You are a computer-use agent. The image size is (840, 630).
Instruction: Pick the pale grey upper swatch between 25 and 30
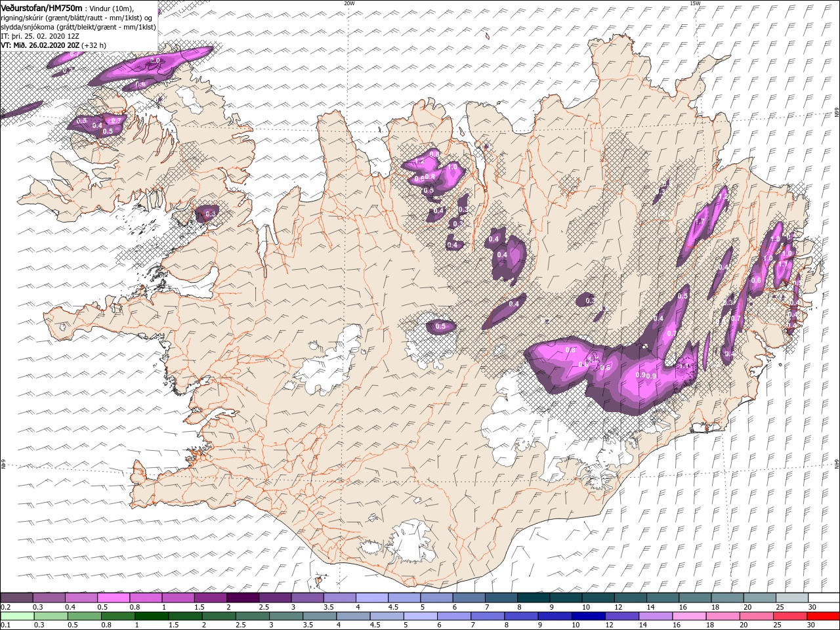click(x=791, y=598)
